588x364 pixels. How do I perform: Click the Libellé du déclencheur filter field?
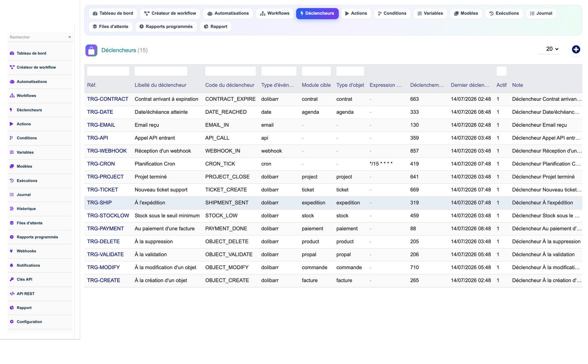(161, 71)
